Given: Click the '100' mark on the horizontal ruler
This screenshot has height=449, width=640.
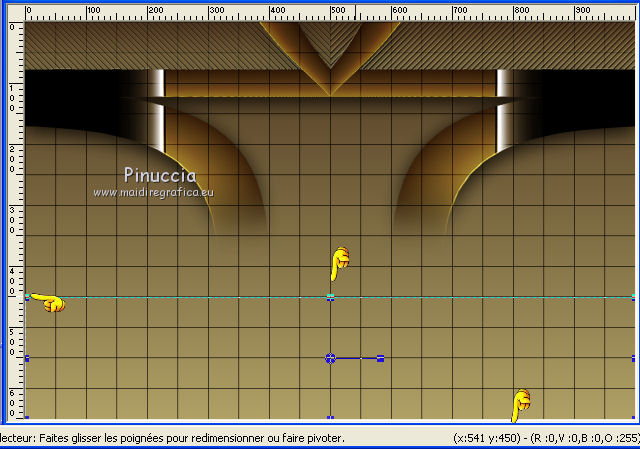Looking at the screenshot, I should tap(94, 10).
